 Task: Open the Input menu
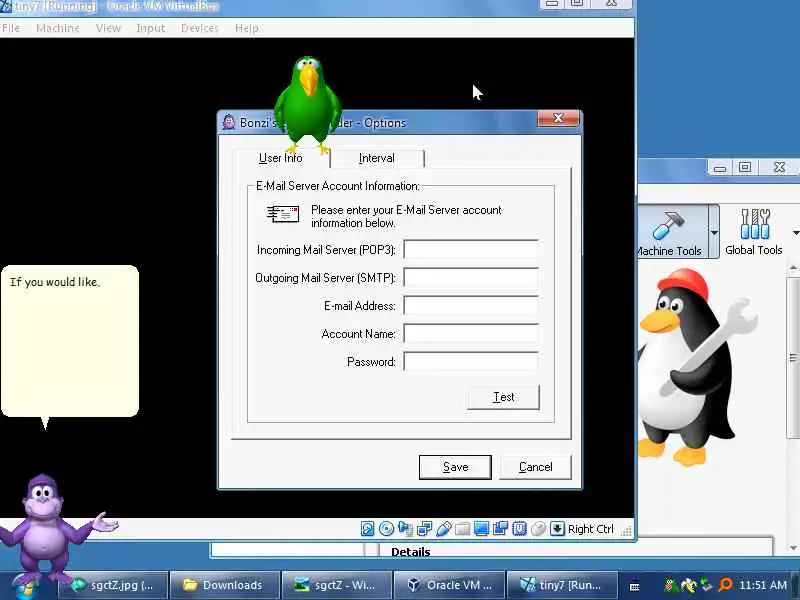coord(151,28)
